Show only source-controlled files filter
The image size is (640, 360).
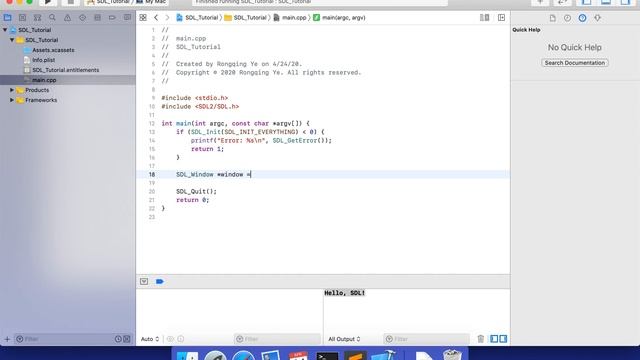(127, 339)
